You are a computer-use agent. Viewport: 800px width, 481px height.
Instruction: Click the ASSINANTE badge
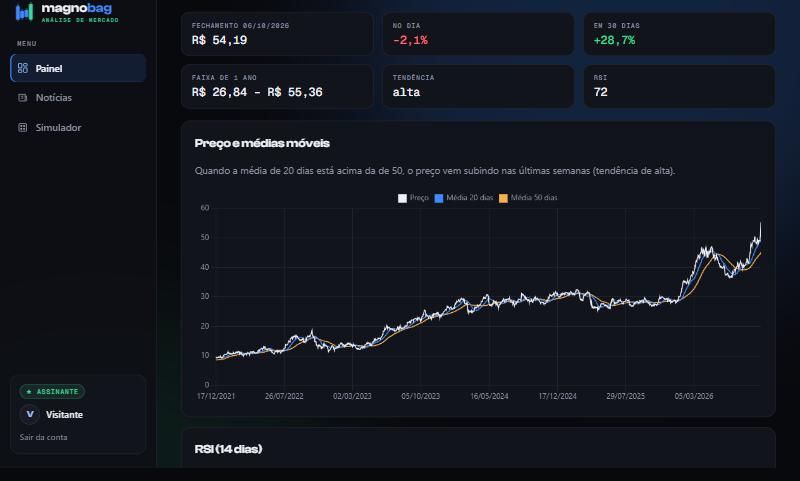pyautogui.click(x=52, y=391)
